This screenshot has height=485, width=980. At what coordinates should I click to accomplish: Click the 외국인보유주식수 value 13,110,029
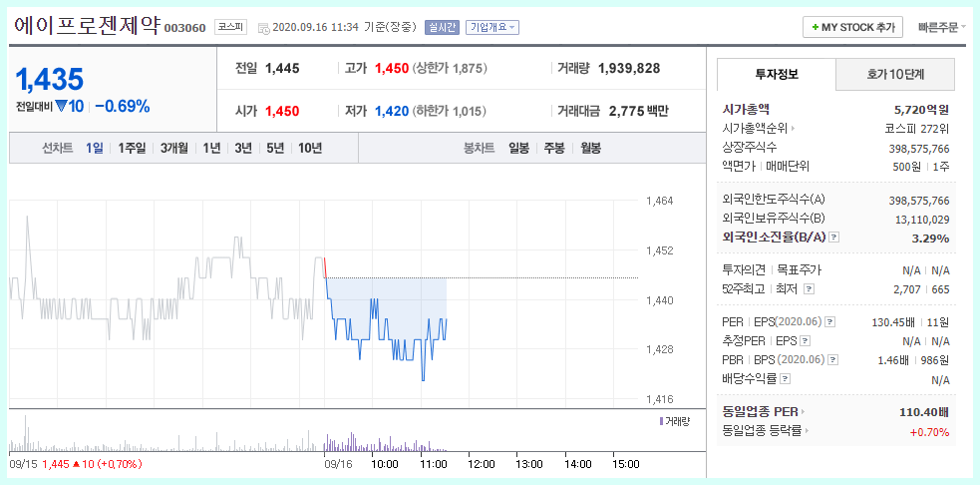click(922, 220)
